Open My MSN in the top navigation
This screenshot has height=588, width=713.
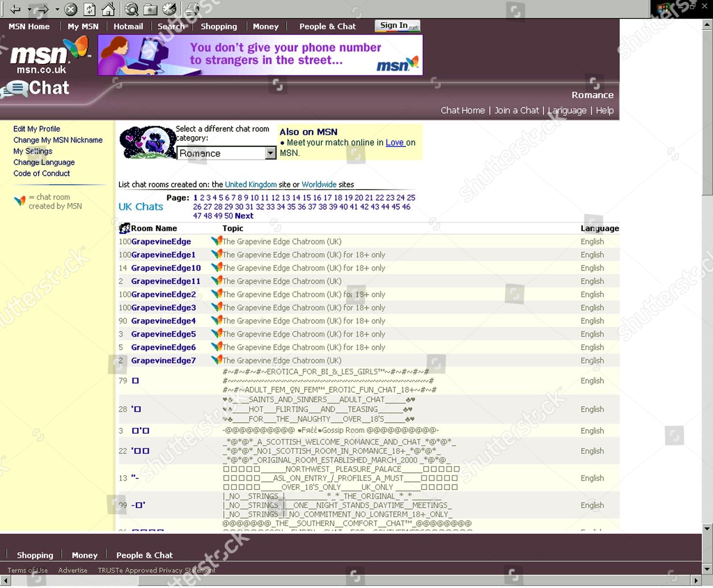click(x=83, y=27)
